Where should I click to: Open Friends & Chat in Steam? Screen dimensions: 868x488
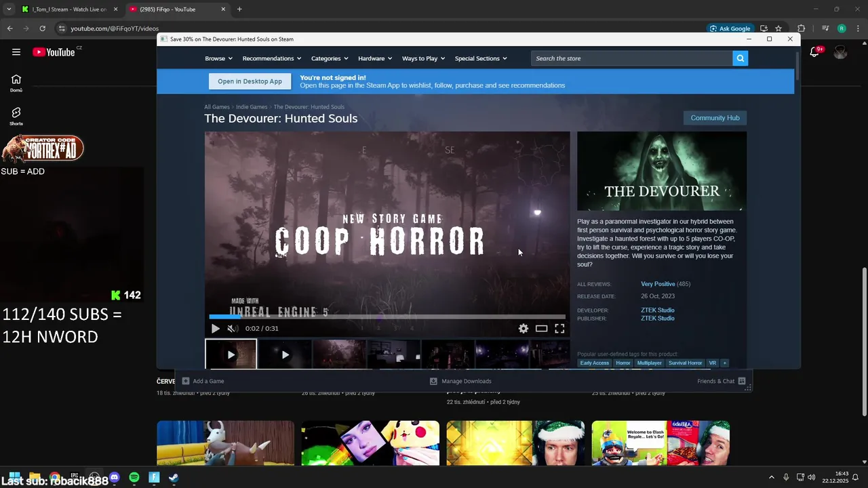[x=721, y=381]
